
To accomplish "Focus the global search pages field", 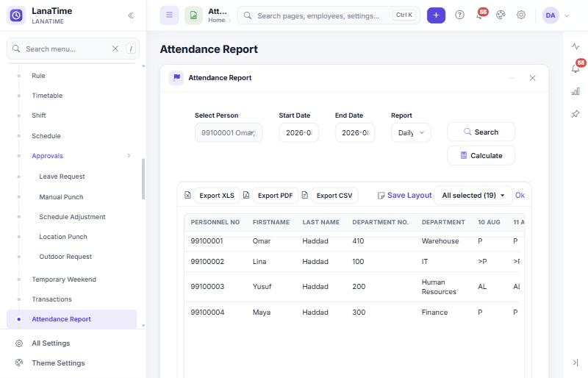I will (x=329, y=15).
